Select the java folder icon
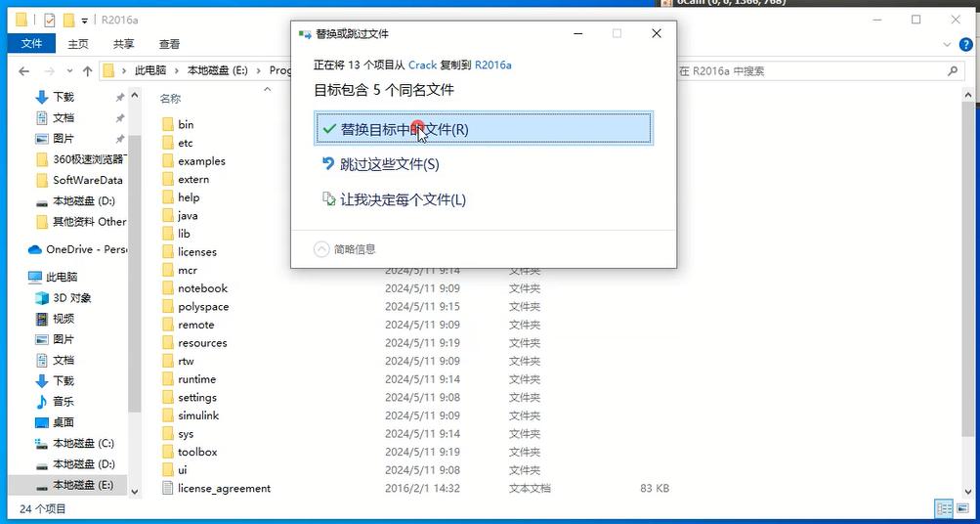Viewport: 980px width, 524px height. click(167, 216)
